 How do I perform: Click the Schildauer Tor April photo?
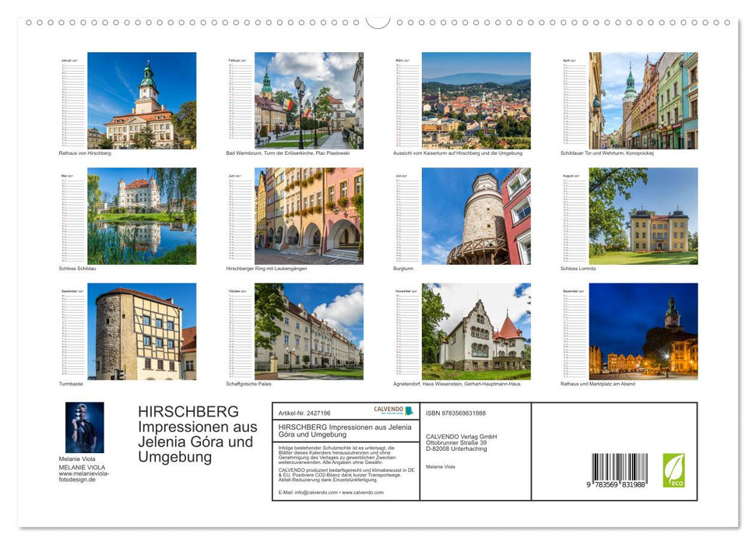point(644,100)
